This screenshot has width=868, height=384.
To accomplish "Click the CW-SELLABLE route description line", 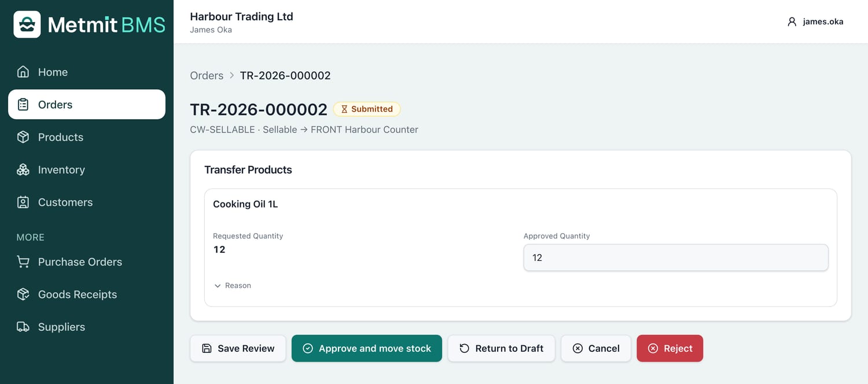I will point(304,130).
